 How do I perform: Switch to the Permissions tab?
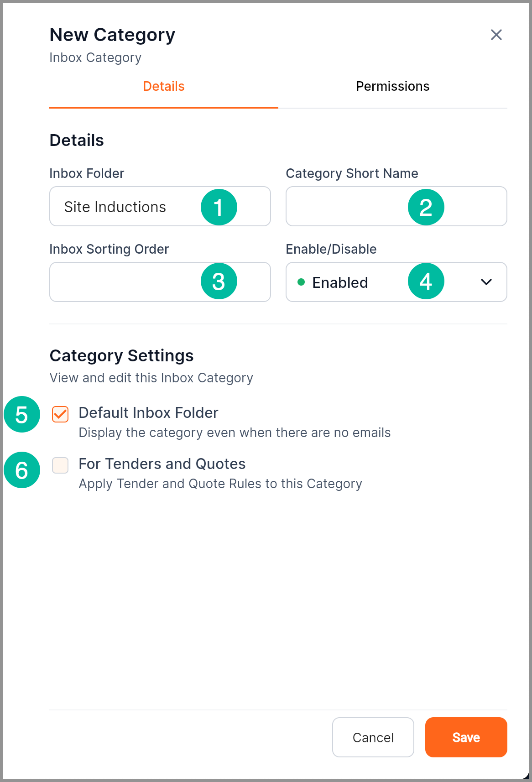pos(392,86)
